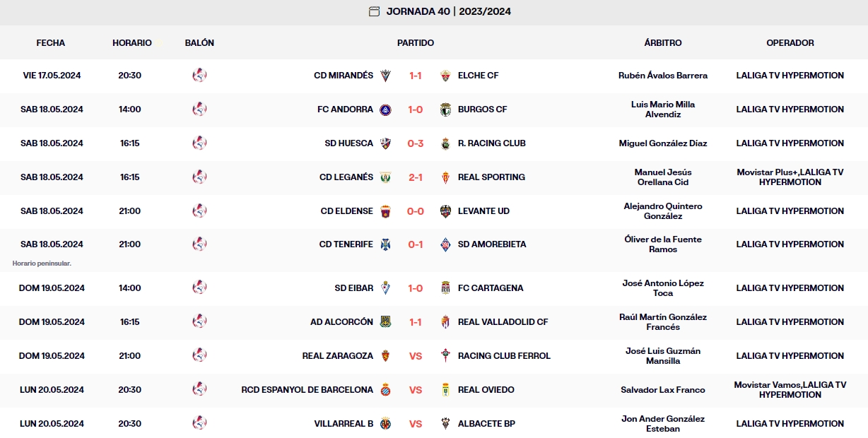868x438 pixels.
Task: Click the Elche CF club crest
Action: coord(445,76)
